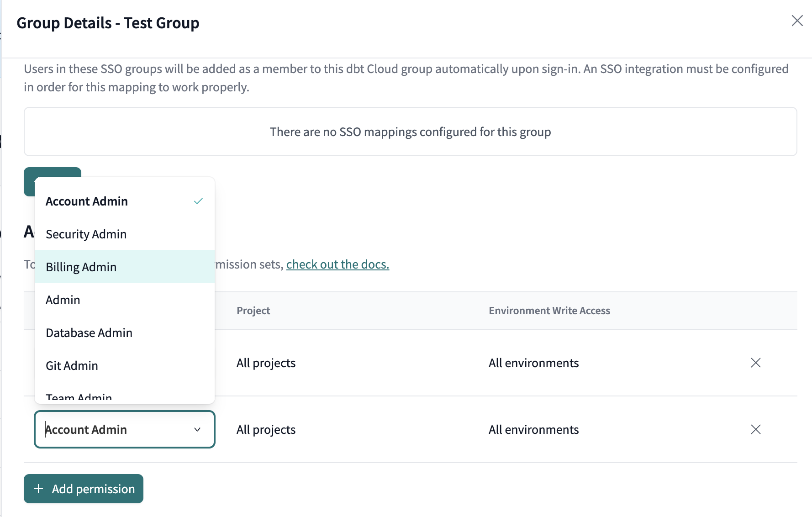Viewport: 812px width, 517px height.
Task: Select the Admin option
Action: (63, 300)
